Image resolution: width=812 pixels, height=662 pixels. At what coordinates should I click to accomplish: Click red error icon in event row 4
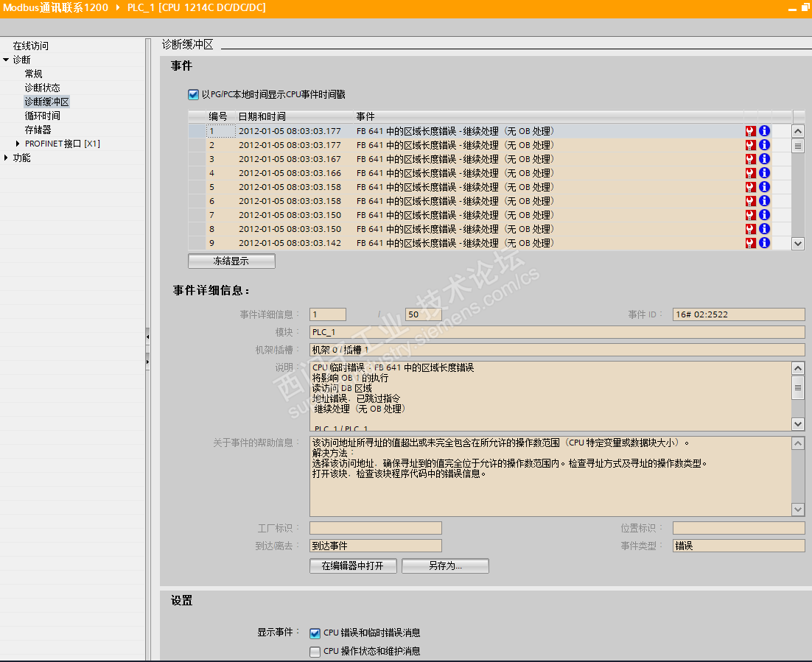click(750, 173)
